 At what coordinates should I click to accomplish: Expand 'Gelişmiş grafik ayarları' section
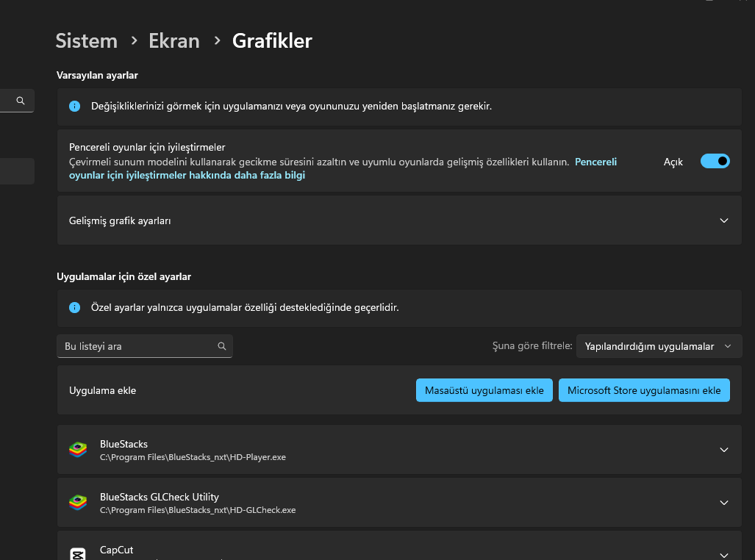click(724, 220)
